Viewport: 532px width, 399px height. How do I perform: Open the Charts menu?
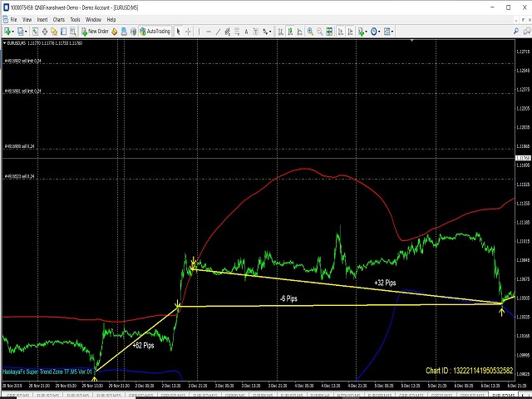coord(59,20)
